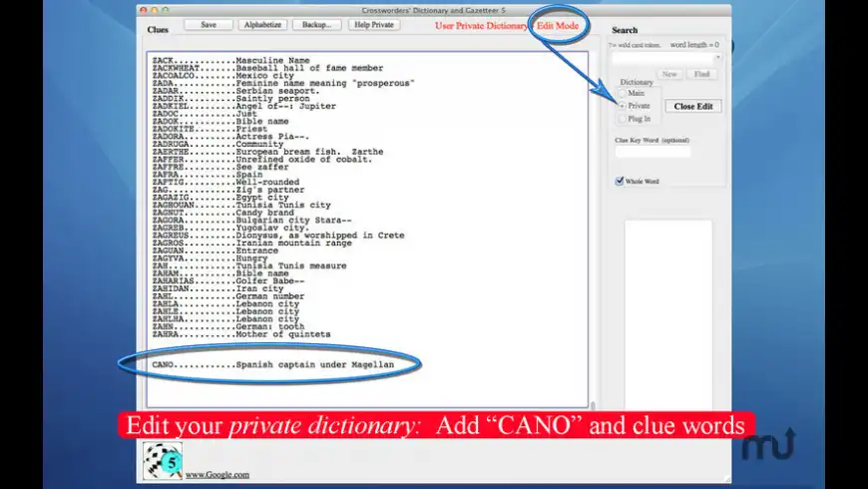Click the yellow window minimize button
868x489 pixels.
155,10
